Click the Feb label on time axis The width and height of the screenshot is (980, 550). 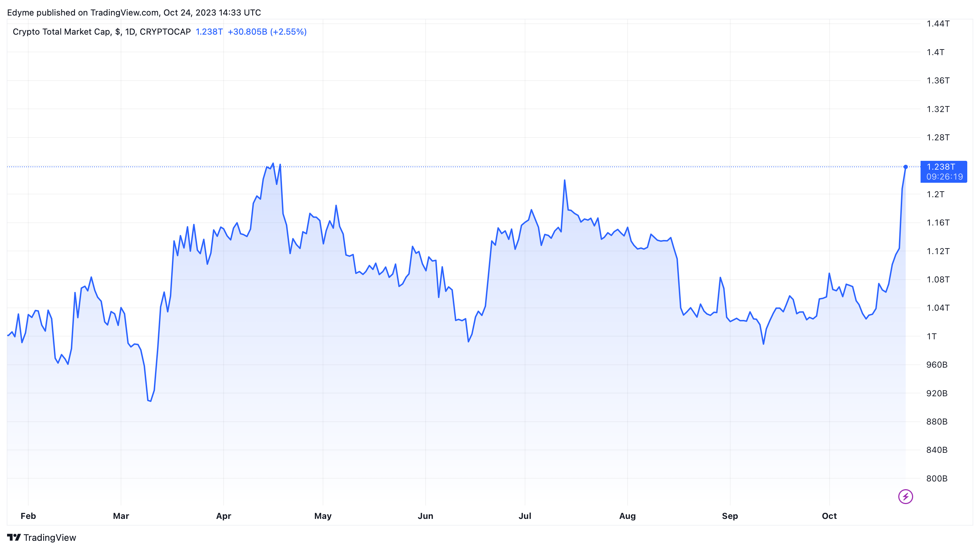pyautogui.click(x=28, y=516)
